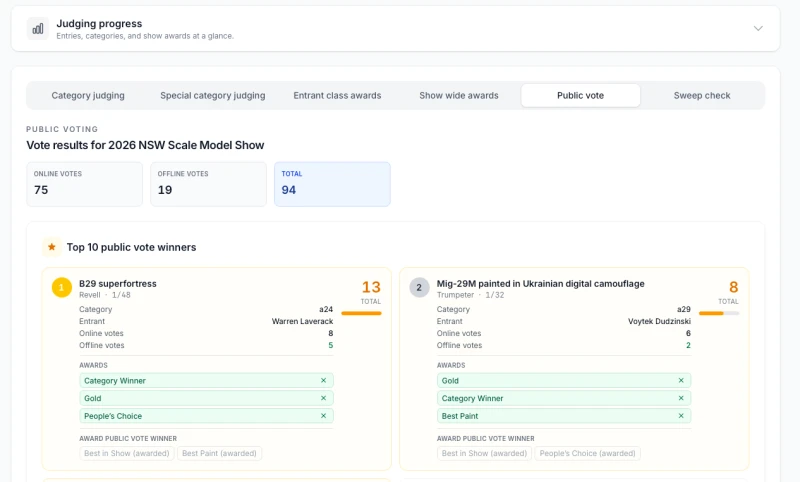Open the Sweep check tab
The image size is (800, 482).
(702, 95)
